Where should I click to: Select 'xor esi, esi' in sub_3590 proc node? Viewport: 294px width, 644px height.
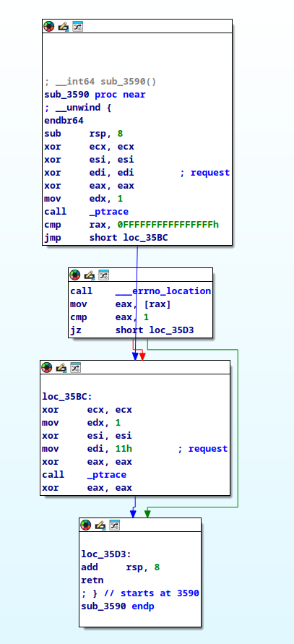89,160
